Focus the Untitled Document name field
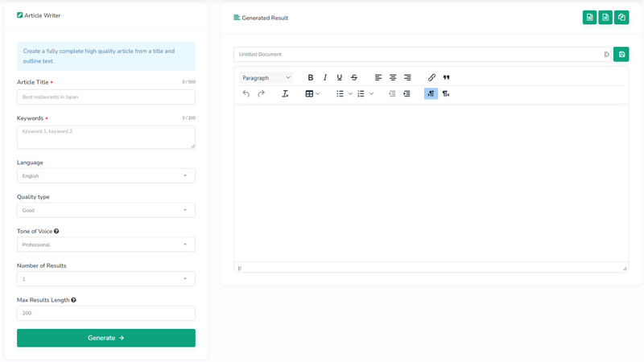 [422, 54]
